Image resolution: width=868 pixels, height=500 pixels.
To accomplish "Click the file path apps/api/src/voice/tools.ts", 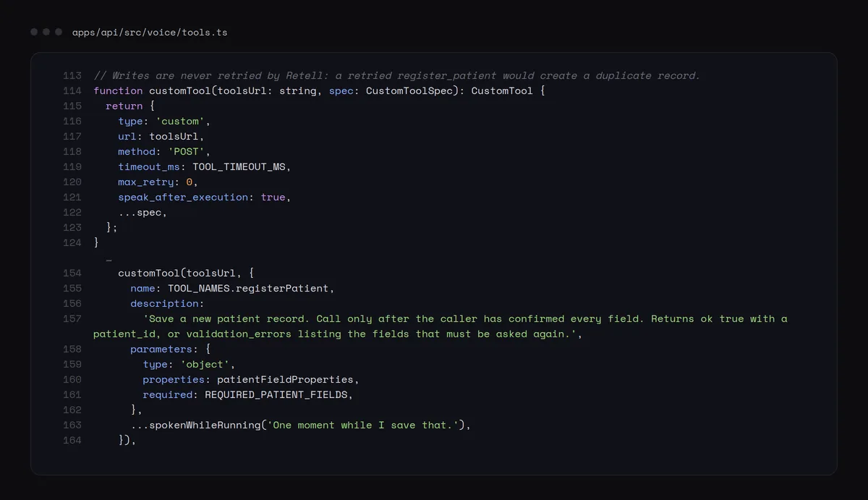I will point(150,33).
